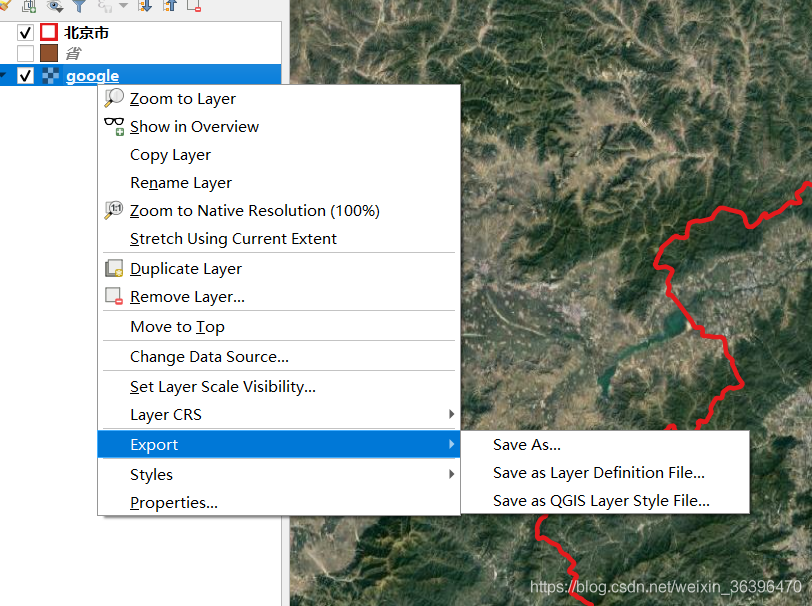
Task: Collapse the google layer tree arrow
Action: point(3,76)
